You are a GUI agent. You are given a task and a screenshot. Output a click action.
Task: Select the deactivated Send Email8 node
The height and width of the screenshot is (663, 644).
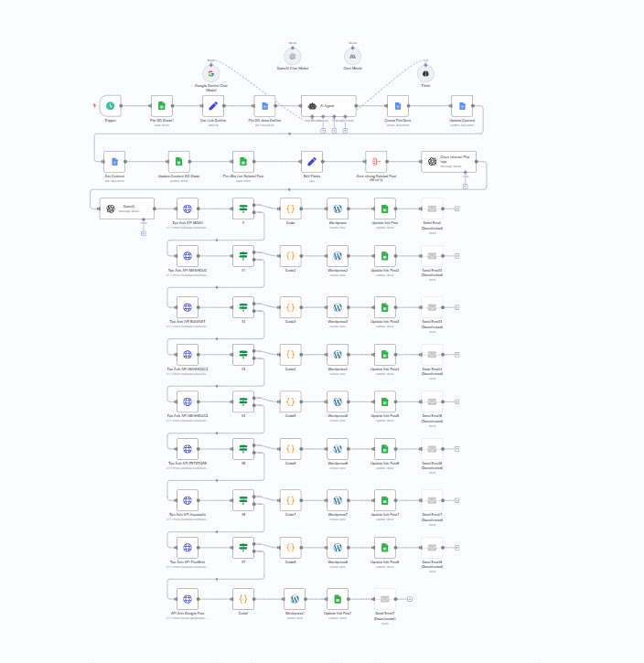pos(433,548)
